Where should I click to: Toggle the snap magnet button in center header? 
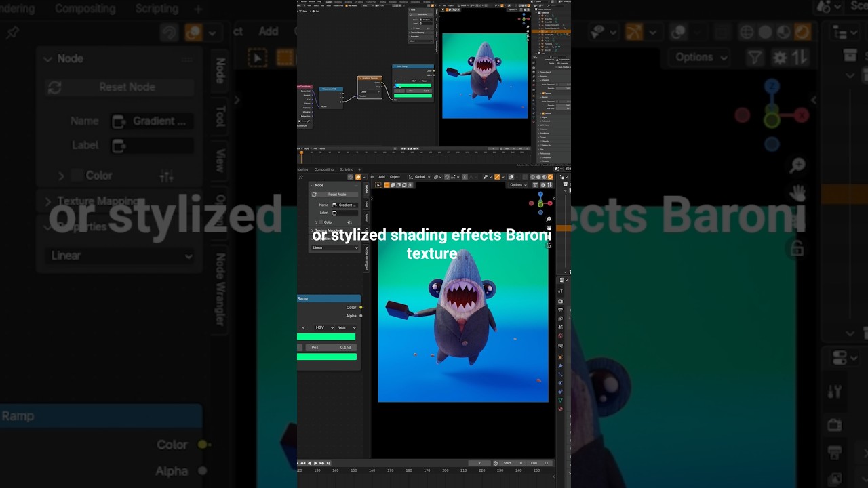448,176
